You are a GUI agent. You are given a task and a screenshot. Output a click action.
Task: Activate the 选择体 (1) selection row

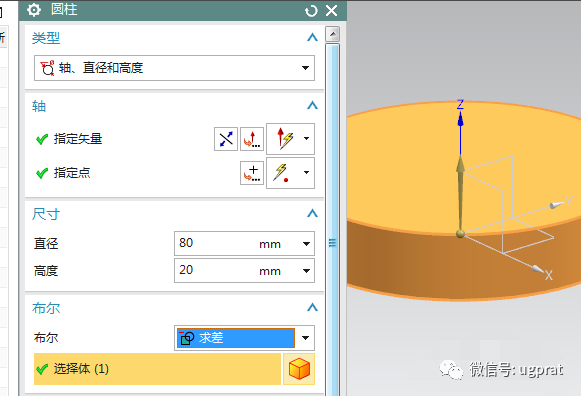[x=157, y=369]
